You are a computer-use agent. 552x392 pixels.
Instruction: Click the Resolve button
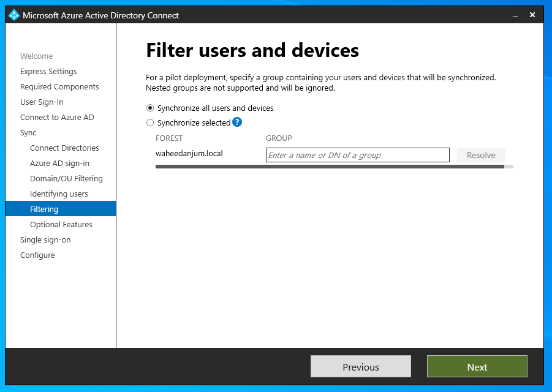click(x=481, y=155)
